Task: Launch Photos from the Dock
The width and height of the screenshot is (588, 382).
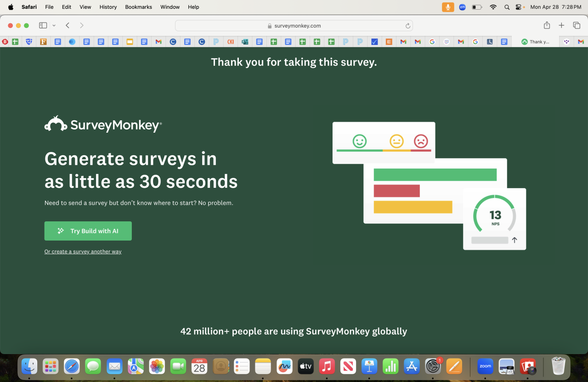Action: 157,366
